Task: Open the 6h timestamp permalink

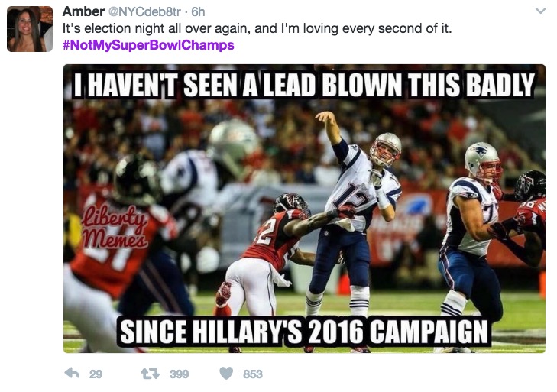Action: [x=198, y=12]
